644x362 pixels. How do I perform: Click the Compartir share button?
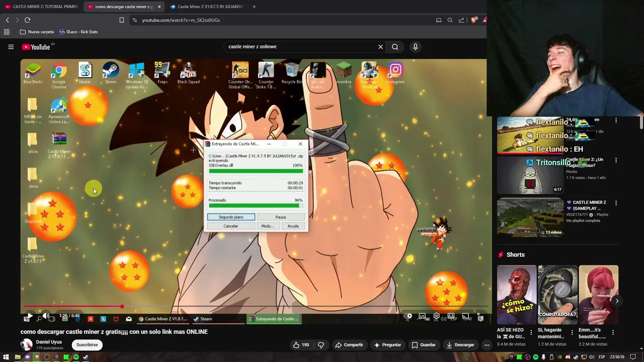[349, 345]
